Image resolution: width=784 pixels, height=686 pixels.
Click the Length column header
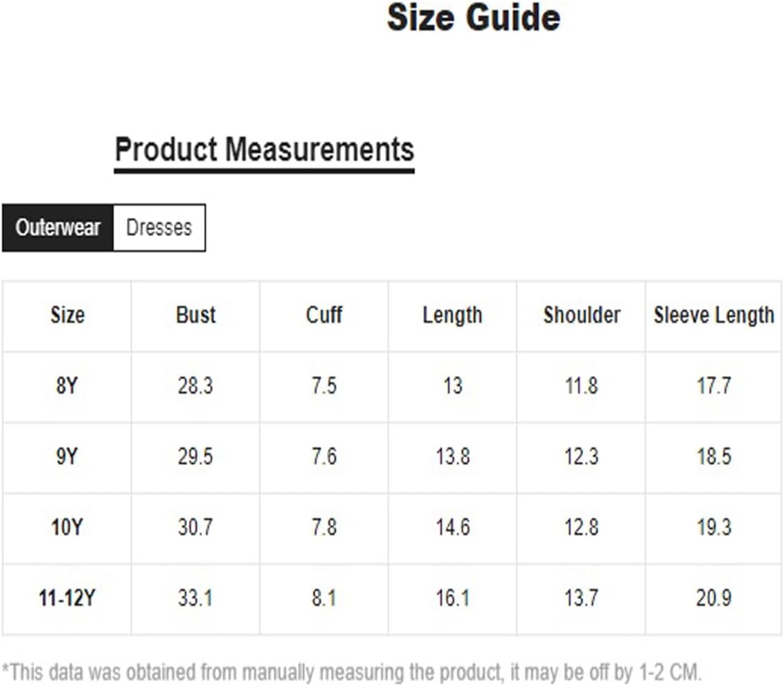point(452,316)
